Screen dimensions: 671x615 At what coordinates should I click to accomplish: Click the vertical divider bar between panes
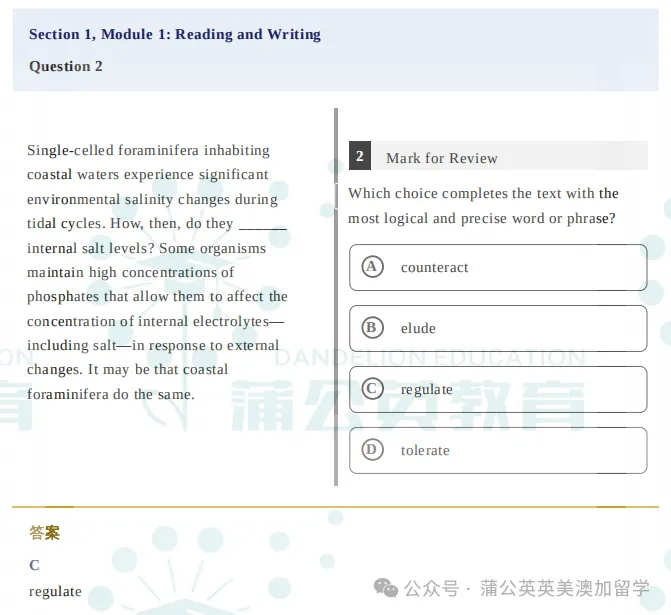[x=336, y=297]
